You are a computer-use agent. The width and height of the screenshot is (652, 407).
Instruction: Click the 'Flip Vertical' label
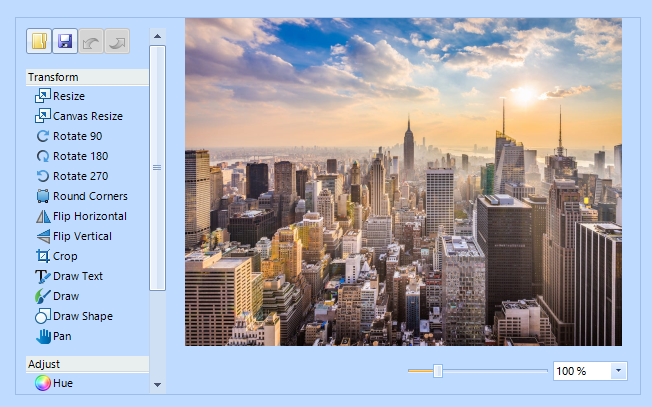[x=82, y=236]
